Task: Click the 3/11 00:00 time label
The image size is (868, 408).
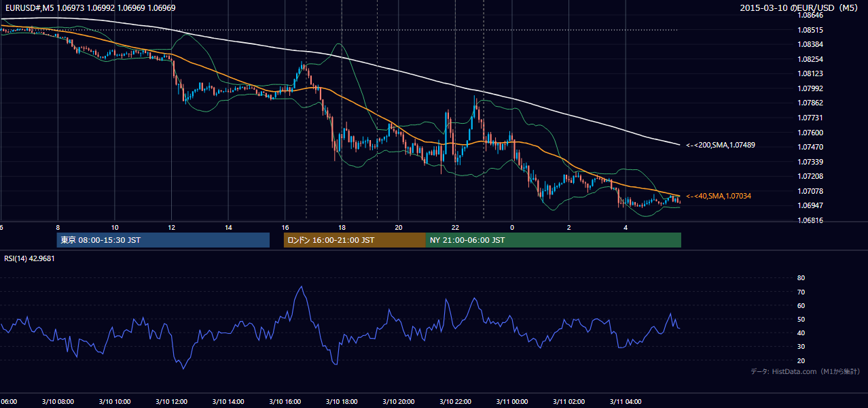Action: tap(512, 402)
